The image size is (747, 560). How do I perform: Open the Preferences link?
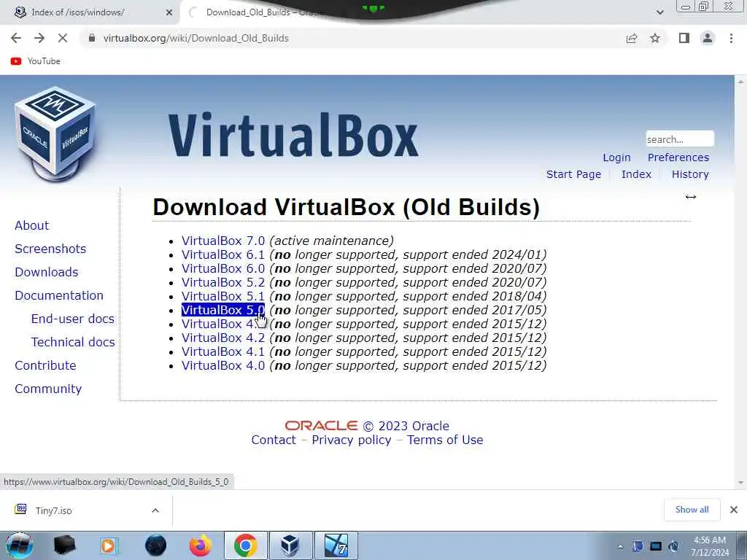click(678, 157)
